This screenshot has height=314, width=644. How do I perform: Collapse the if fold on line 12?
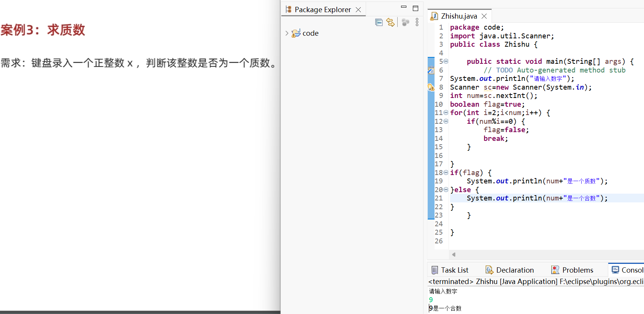click(x=446, y=121)
